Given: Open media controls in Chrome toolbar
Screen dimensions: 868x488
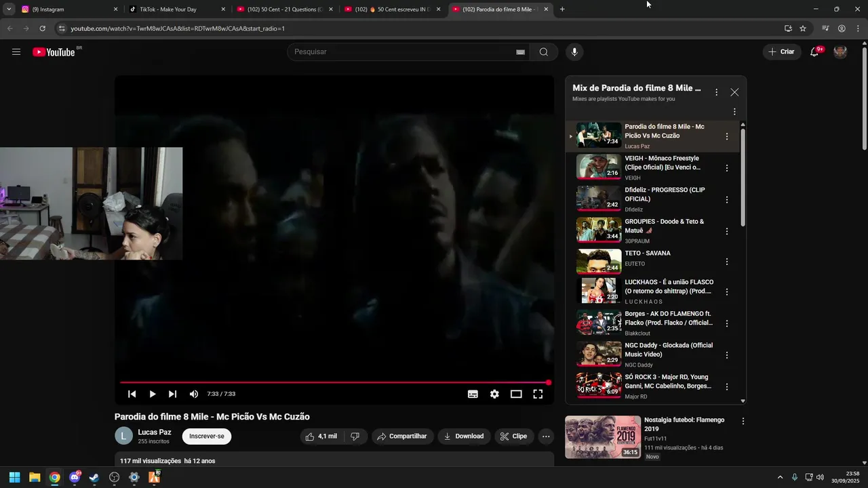Looking at the screenshot, I should (x=825, y=28).
